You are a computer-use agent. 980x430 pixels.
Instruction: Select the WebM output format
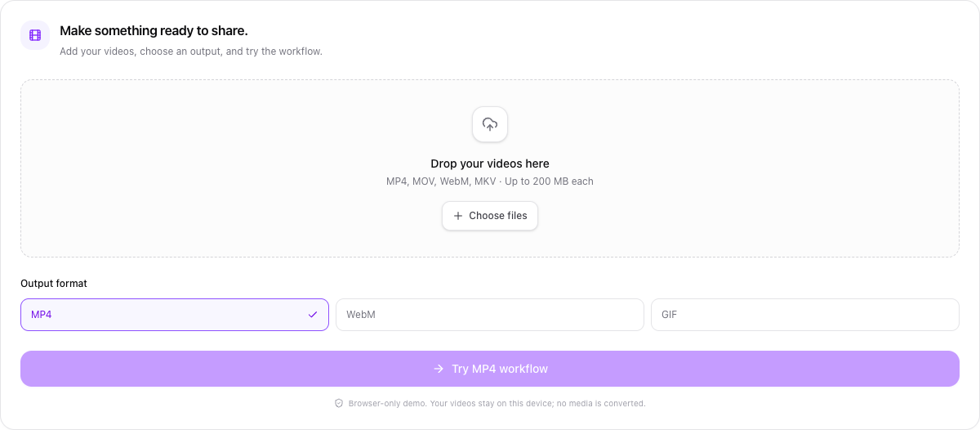coord(490,315)
